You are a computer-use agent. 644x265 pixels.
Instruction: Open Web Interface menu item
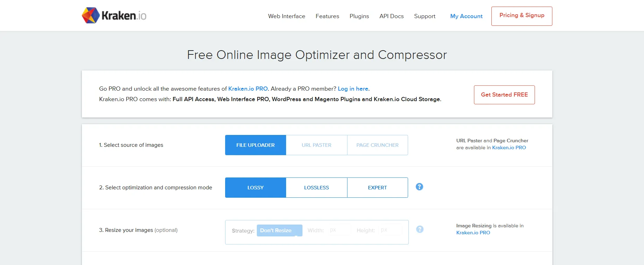click(x=286, y=16)
